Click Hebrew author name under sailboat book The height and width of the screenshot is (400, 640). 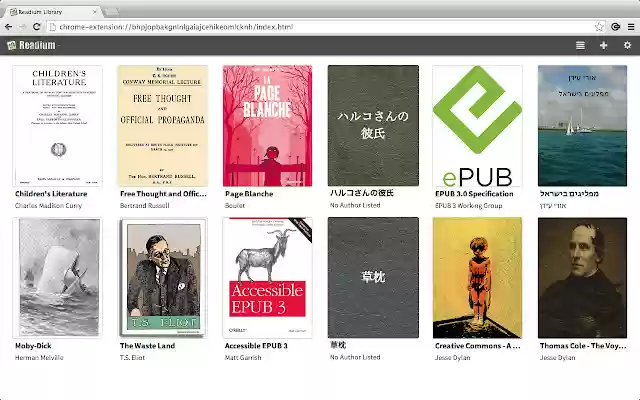553,206
